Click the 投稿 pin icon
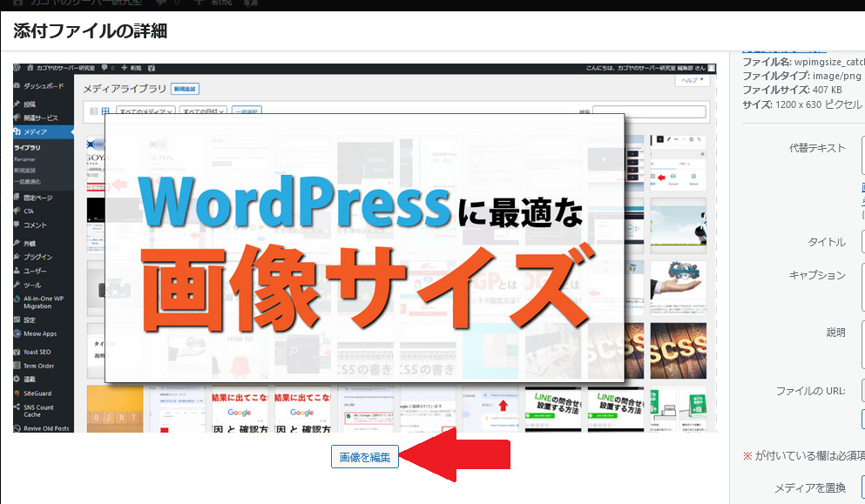This screenshot has width=865, height=504. click(x=17, y=104)
